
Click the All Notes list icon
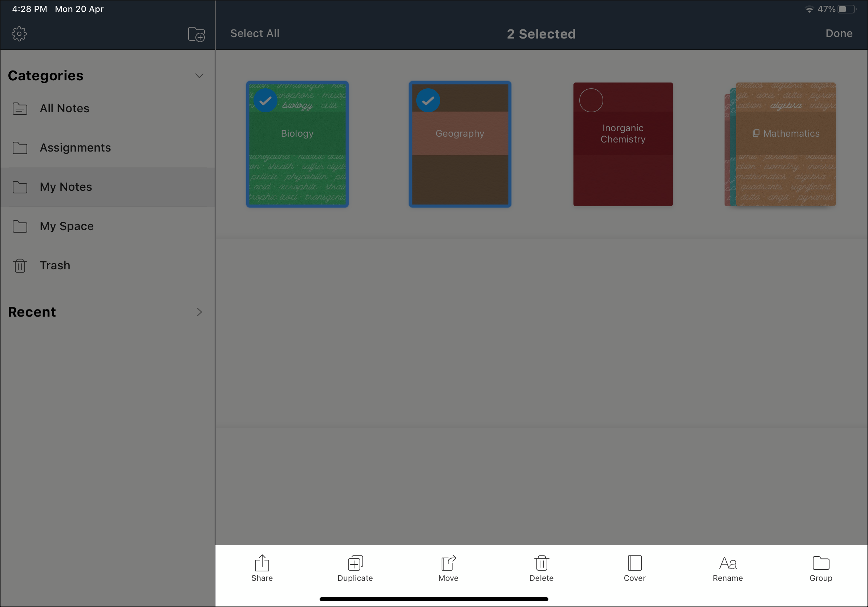(x=20, y=109)
